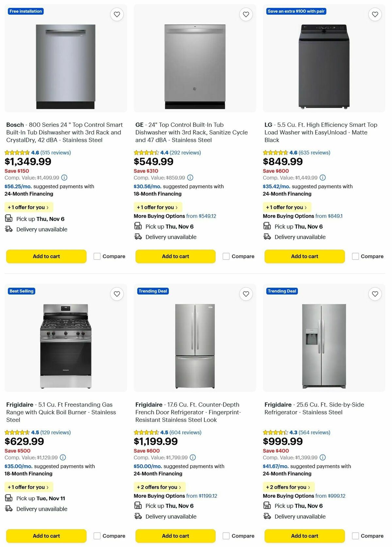
Task: Add the Bosch dishwasher to cart
Action: [x=46, y=256]
